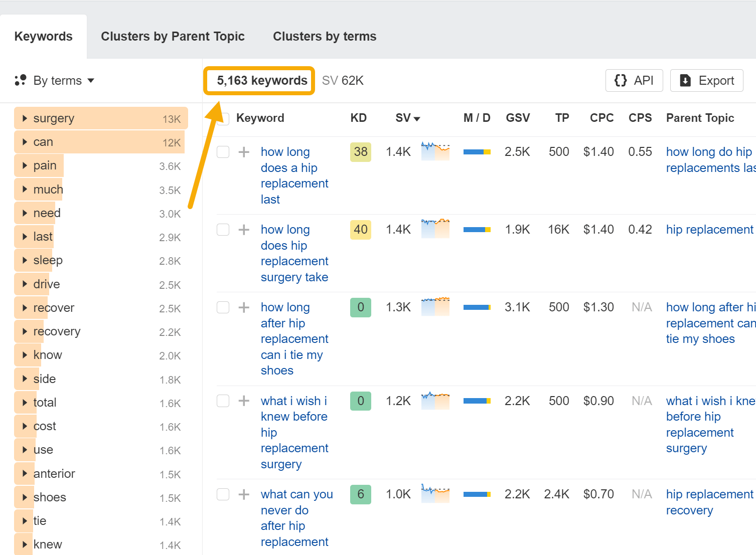
Task: Click the By terms grouping icon
Action: coord(20,80)
